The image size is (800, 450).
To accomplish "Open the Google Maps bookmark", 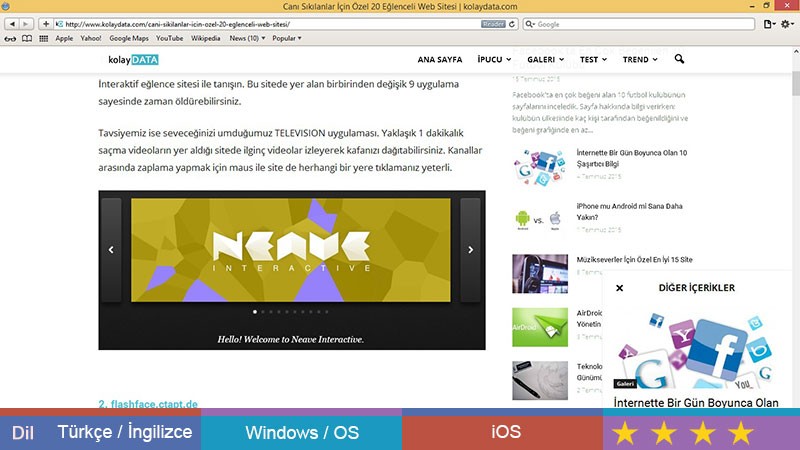I will (x=129, y=38).
